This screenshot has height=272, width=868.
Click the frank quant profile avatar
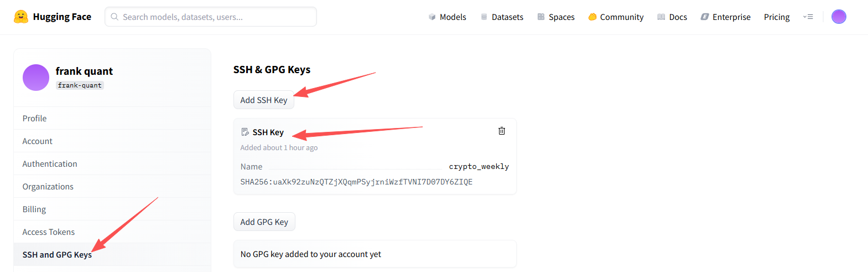36,78
